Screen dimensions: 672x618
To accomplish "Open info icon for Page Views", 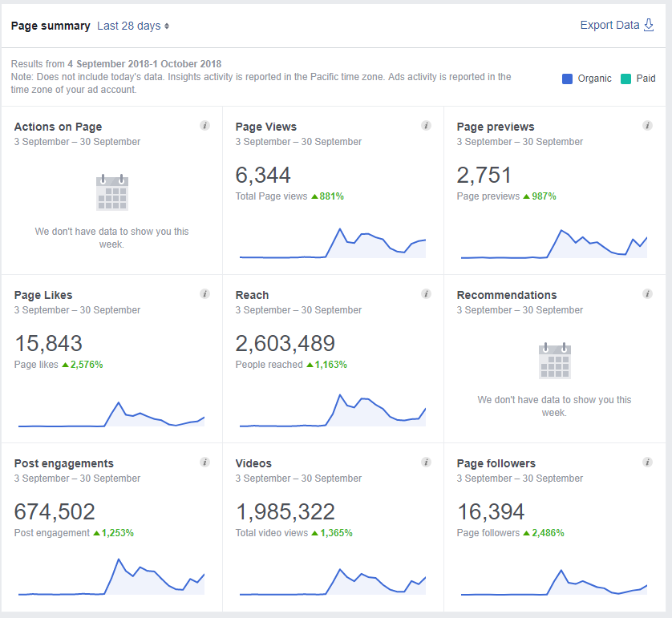I will 426,126.
